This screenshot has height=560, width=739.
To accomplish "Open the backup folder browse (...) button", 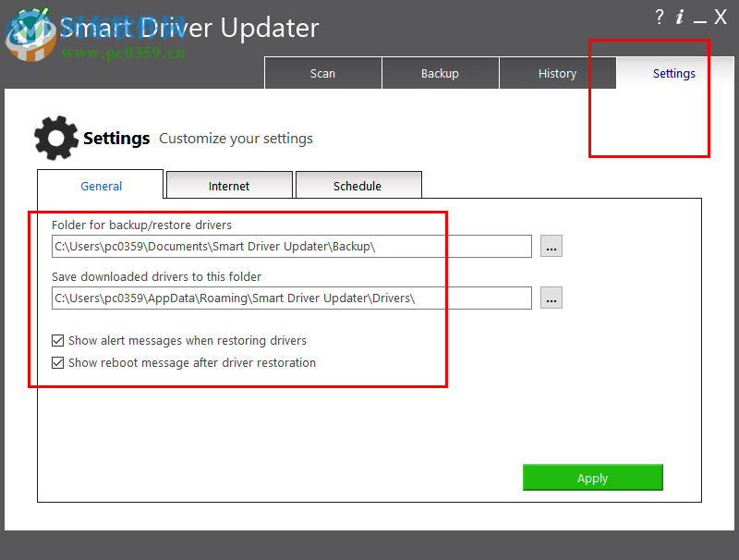I will point(551,246).
